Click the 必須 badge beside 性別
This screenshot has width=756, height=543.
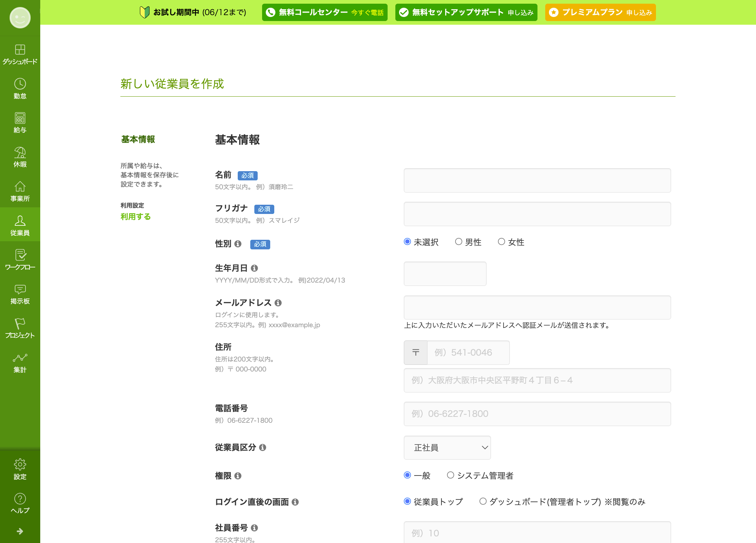pyautogui.click(x=260, y=244)
